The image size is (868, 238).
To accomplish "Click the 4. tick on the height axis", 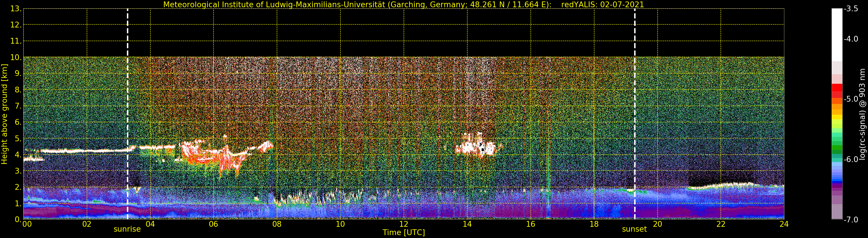I will pos(18,155).
